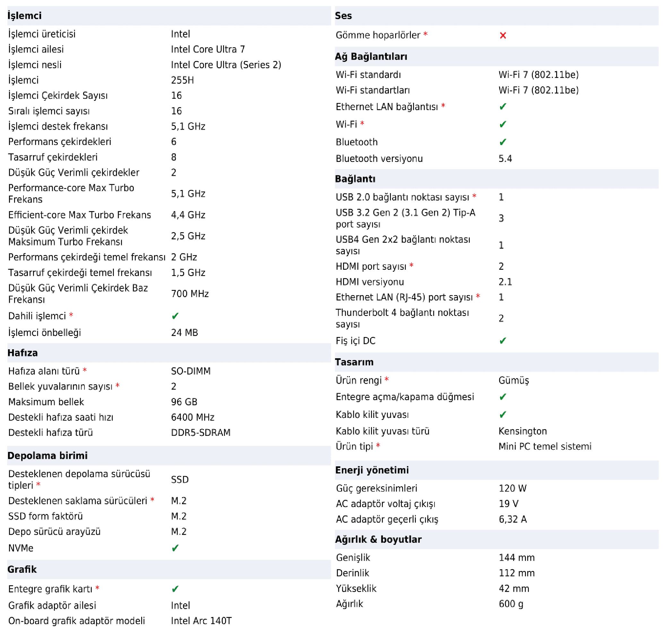Click the Intel Core Ultra 7 value
Screen dimensions: 663x644
pyautogui.click(x=208, y=49)
